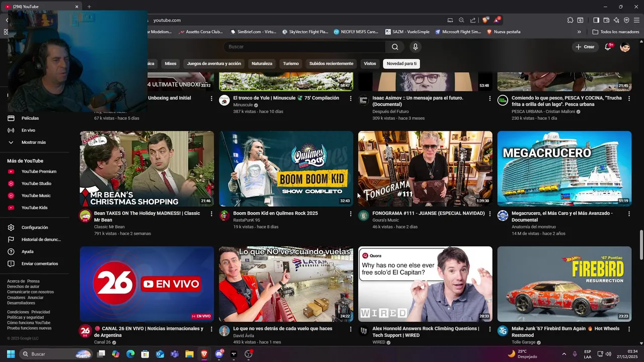Open Canal 26 channel avatar
The height and width of the screenshot is (362, 644).
pyautogui.click(x=85, y=331)
